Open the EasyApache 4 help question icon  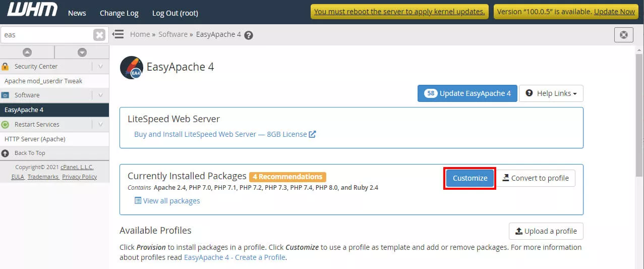[249, 35]
